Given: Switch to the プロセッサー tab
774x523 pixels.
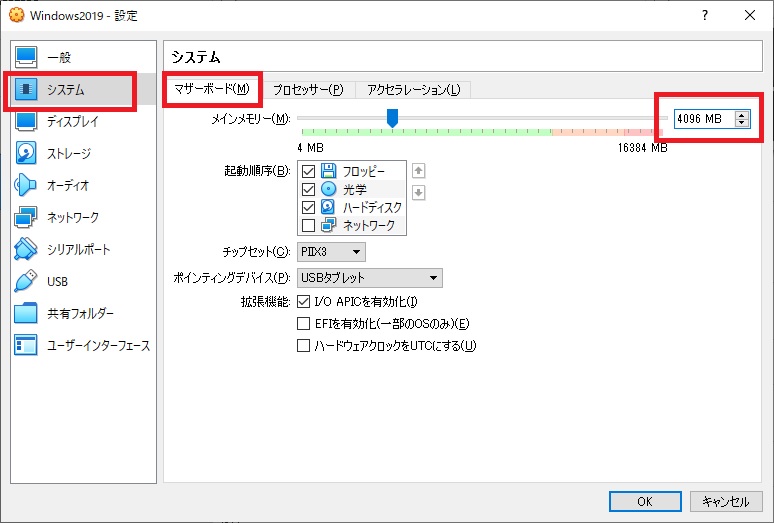Looking at the screenshot, I should click(x=308, y=90).
